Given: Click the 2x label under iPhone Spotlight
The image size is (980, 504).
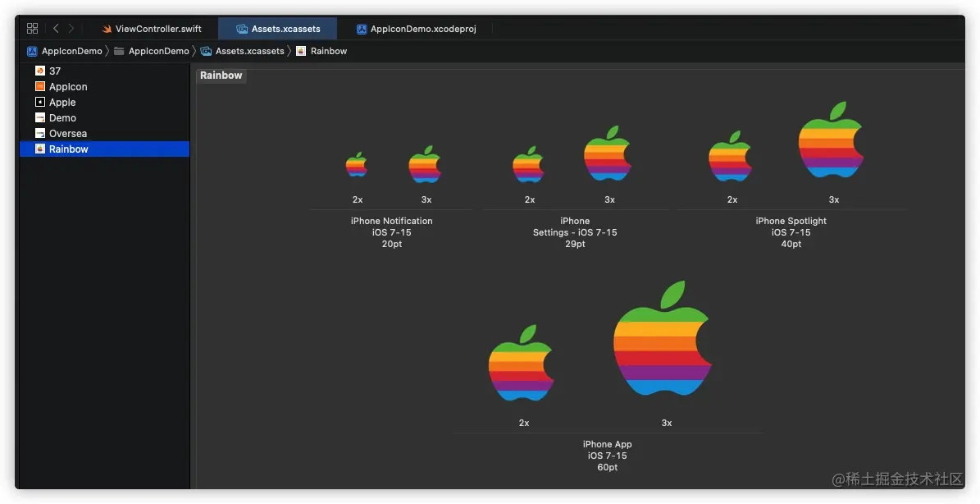Looking at the screenshot, I should [x=732, y=199].
